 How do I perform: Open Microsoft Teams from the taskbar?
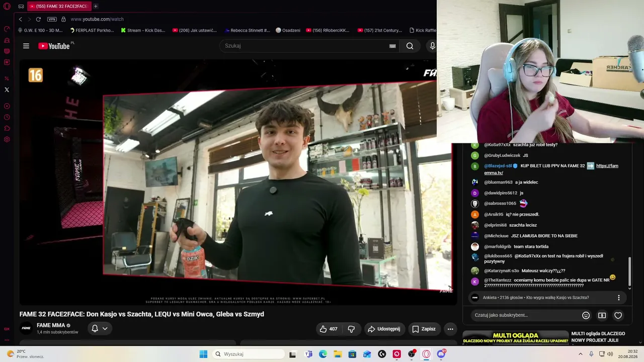pyautogui.click(x=308, y=354)
